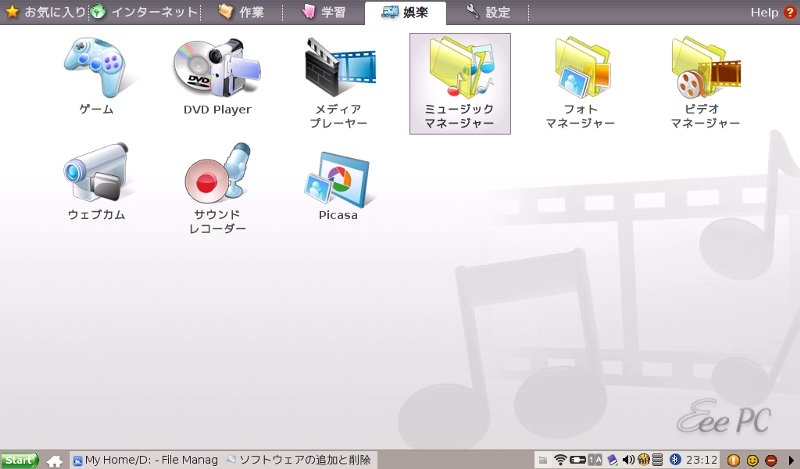Open ビデオマネージャー video manager
800x469 pixels.
(x=705, y=83)
